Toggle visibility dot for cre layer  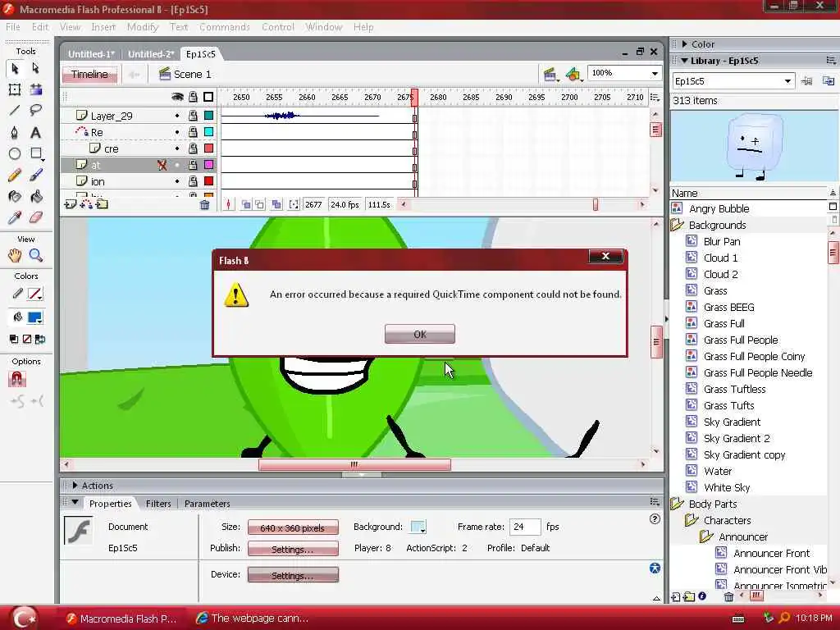177,148
